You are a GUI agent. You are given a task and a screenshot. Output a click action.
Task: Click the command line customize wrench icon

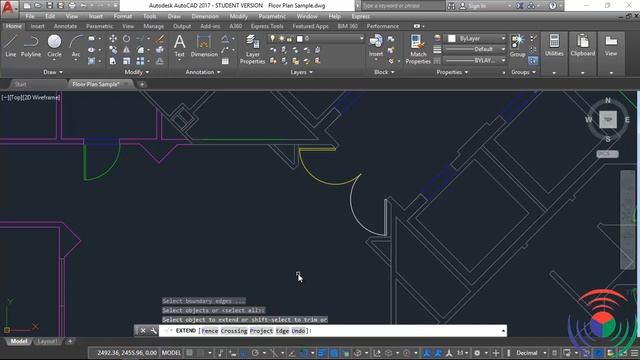coord(153,331)
